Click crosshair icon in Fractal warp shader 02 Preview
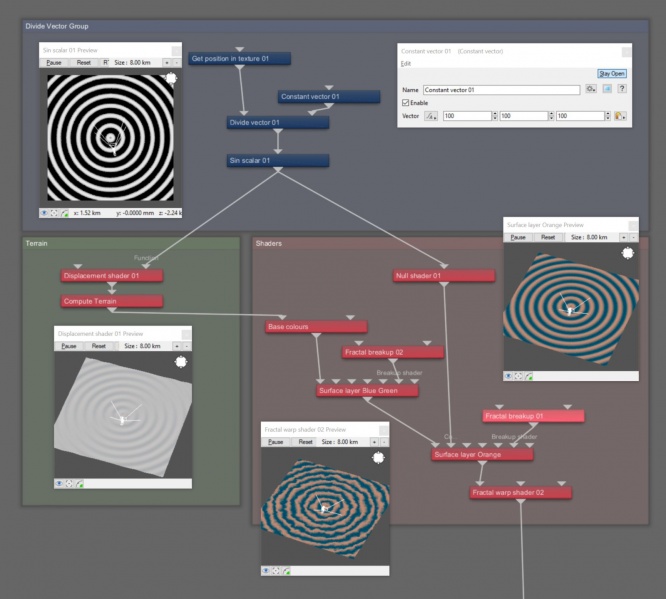666x599 pixels. [x=276, y=571]
